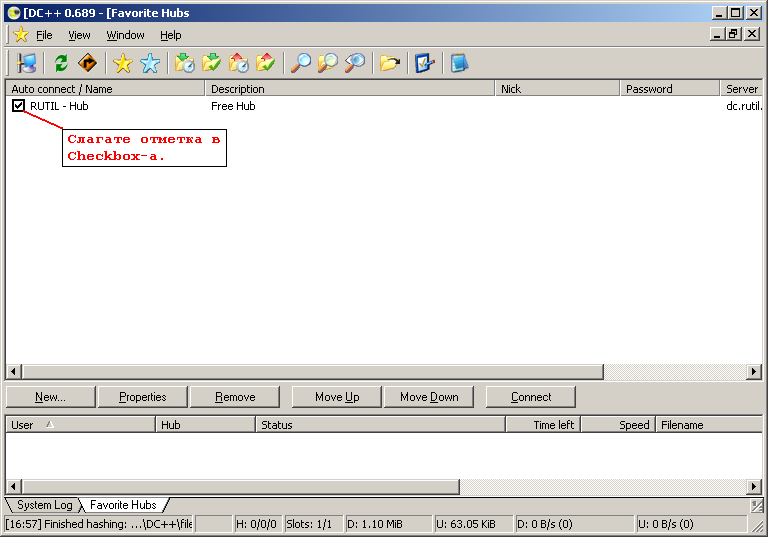The image size is (768, 537).
Task: Click the Filename column header
Action: (x=709, y=425)
